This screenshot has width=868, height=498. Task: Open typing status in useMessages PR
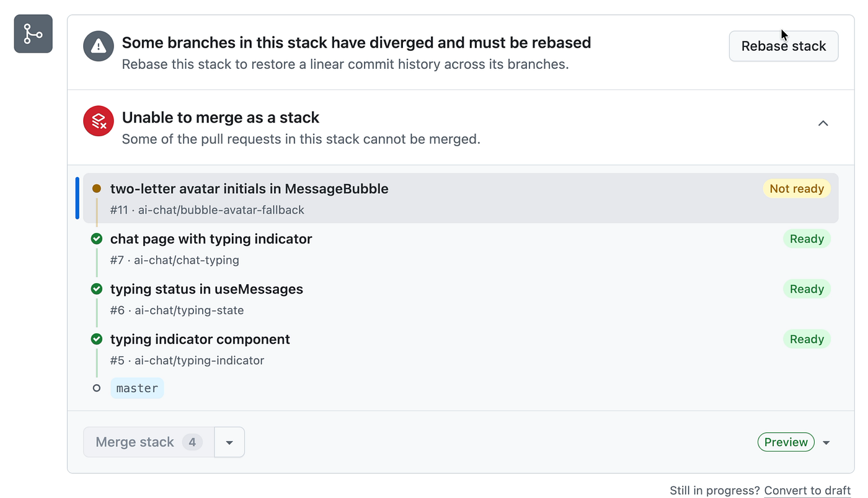(x=206, y=289)
